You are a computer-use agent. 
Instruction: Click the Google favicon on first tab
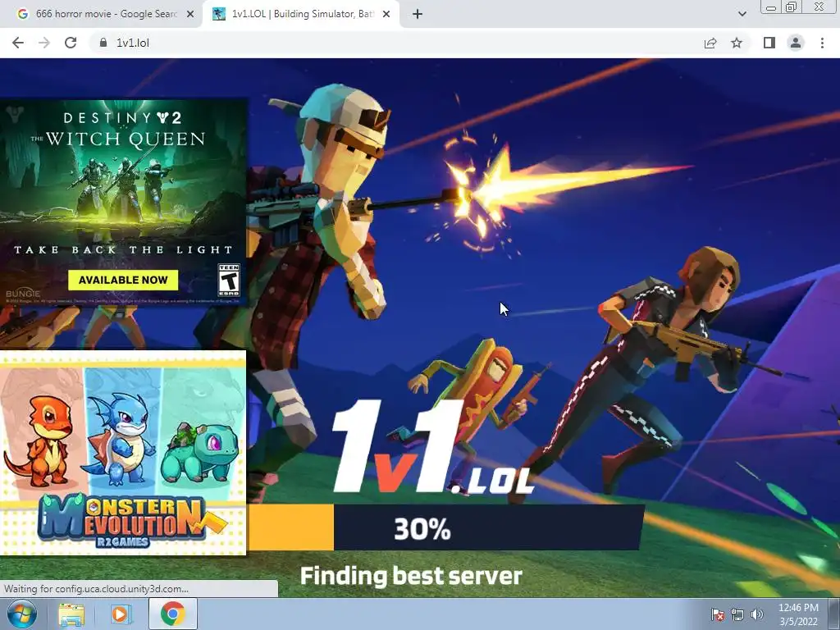[22, 15]
